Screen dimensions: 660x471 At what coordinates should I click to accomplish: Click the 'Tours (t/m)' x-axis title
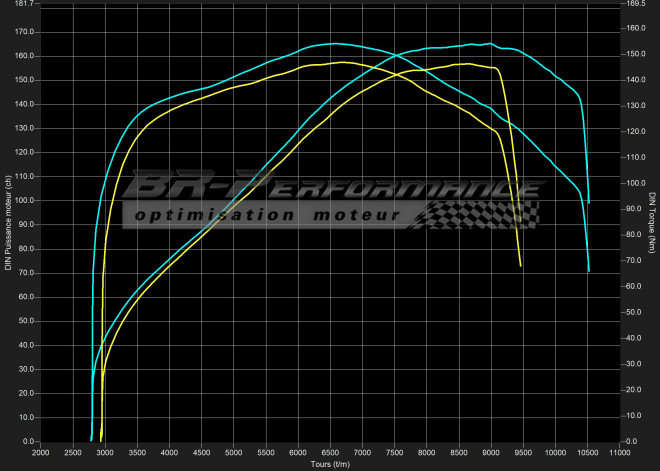(x=330, y=463)
